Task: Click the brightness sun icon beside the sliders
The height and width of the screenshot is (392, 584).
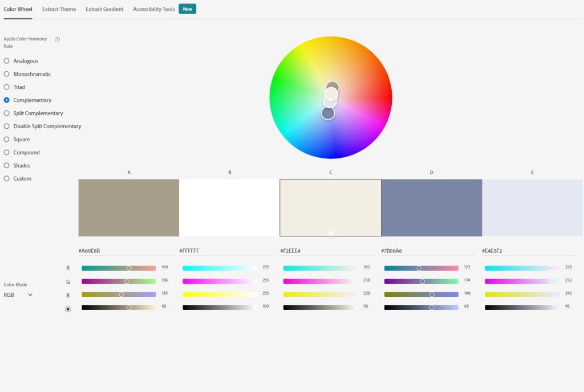Action: (x=68, y=308)
